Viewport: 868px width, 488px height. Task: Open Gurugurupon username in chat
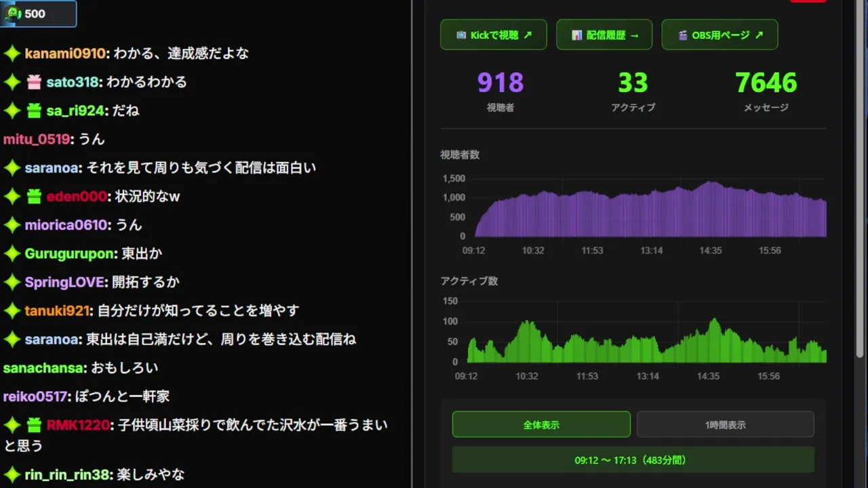click(x=69, y=253)
